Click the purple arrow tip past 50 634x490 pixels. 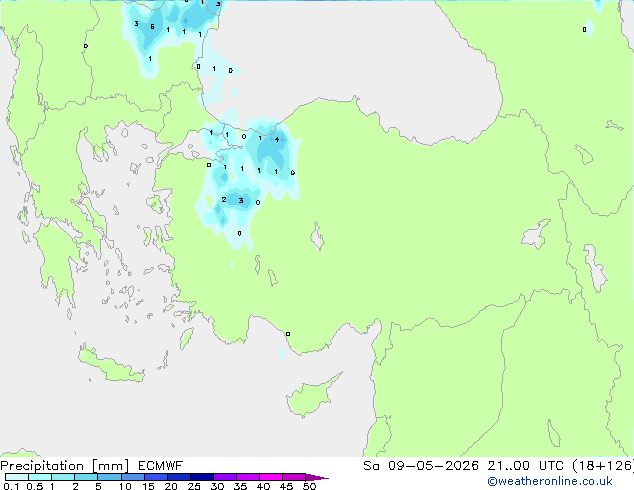click(317, 477)
